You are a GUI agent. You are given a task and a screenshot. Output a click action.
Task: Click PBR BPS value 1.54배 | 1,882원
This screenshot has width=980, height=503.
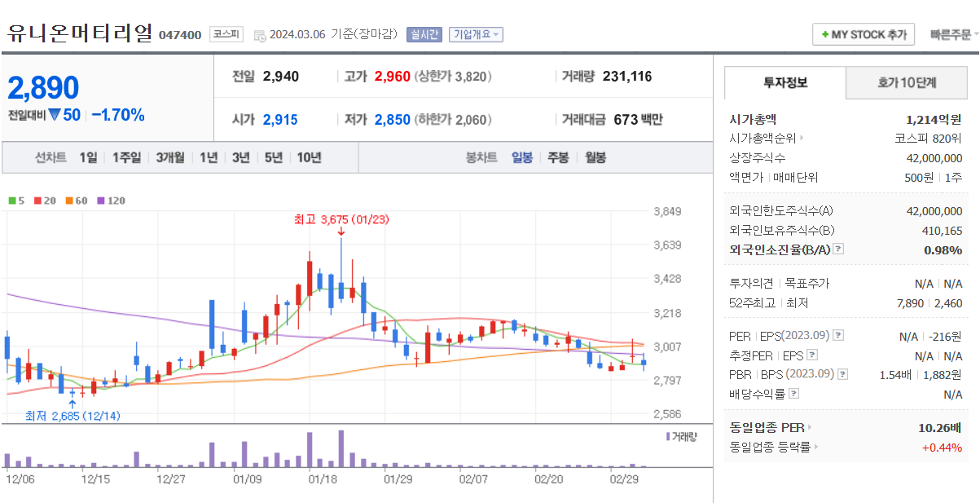point(921,375)
